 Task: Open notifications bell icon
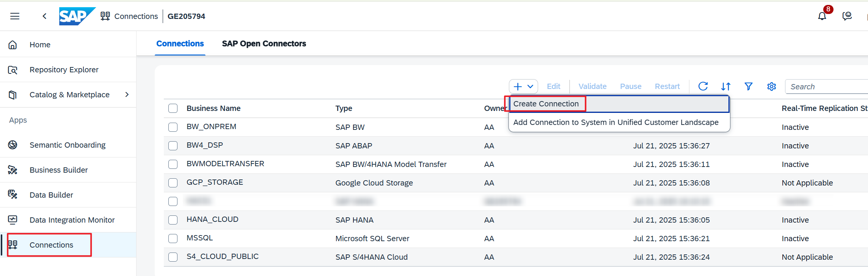click(822, 16)
